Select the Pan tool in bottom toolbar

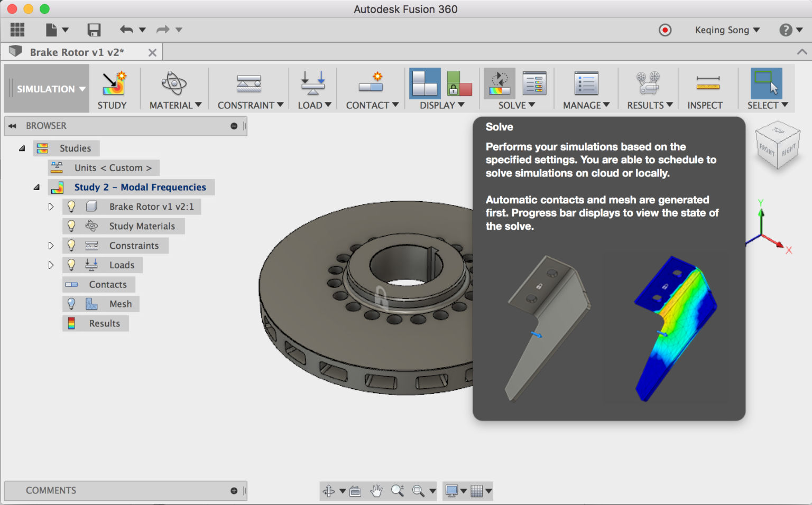click(x=376, y=491)
